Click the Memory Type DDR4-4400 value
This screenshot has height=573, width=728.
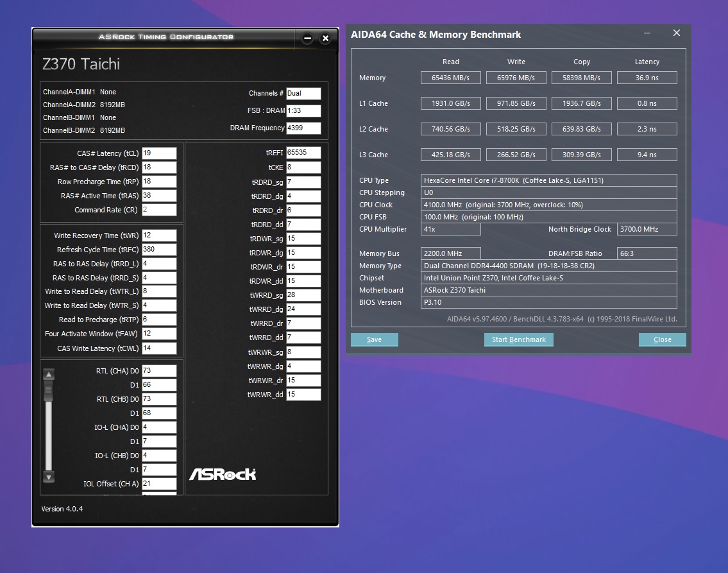tap(549, 266)
